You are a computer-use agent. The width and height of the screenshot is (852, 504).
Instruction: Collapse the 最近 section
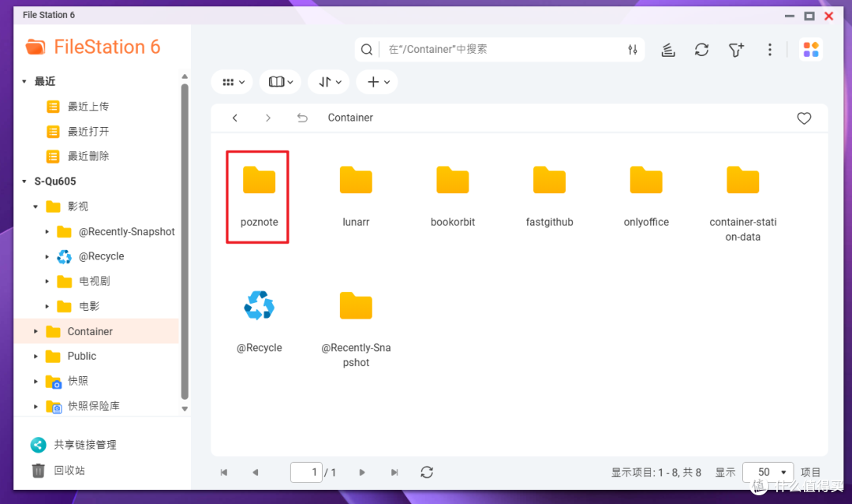(24, 81)
